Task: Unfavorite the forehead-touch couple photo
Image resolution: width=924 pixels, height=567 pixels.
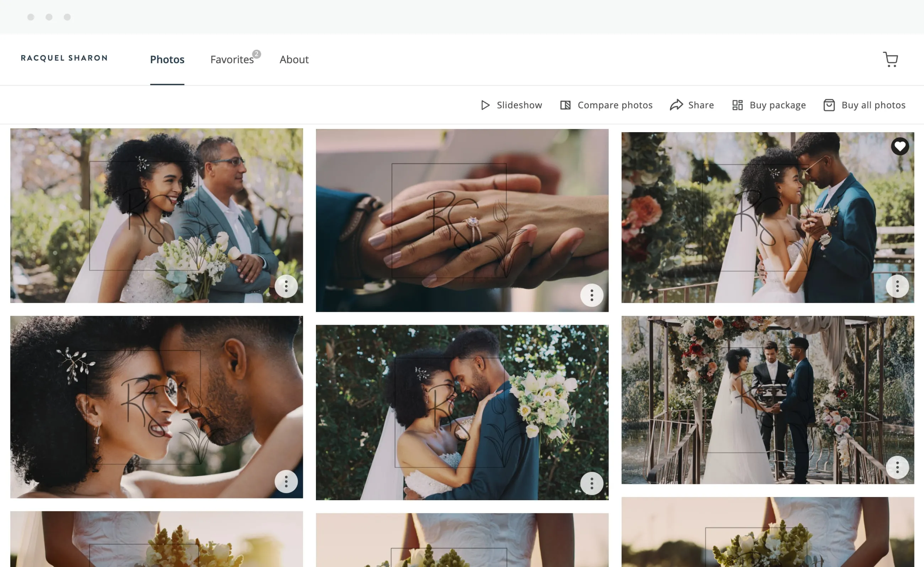Action: pyautogui.click(x=900, y=146)
